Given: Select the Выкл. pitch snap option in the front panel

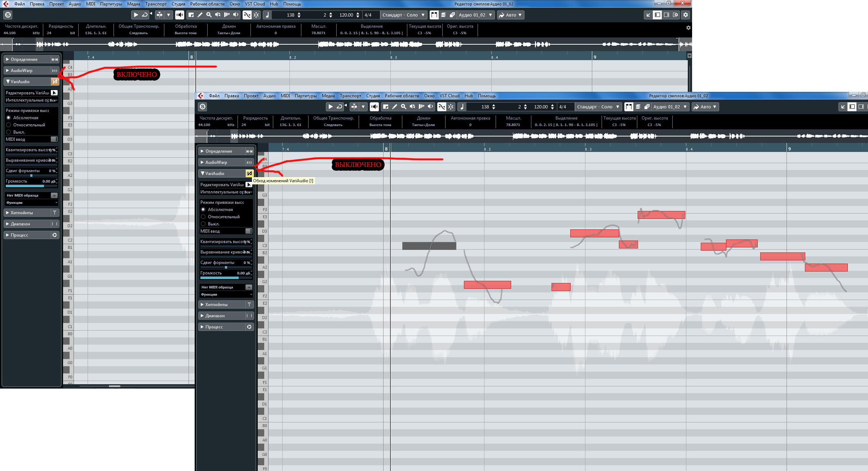Looking at the screenshot, I should point(203,224).
